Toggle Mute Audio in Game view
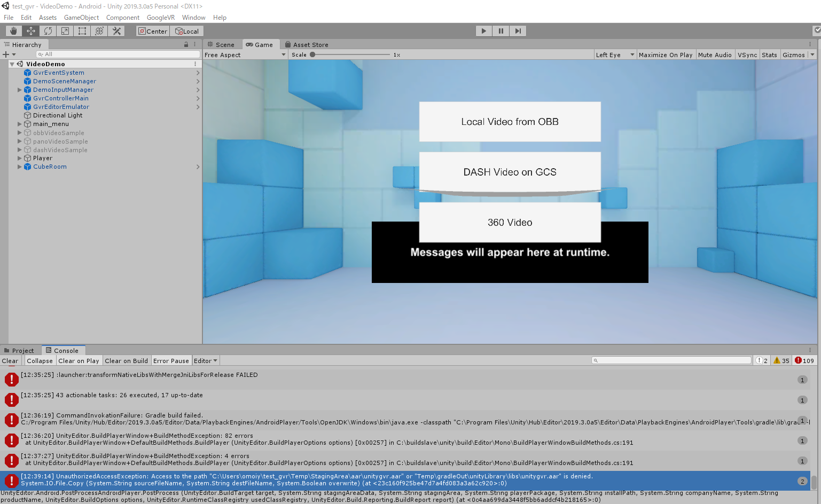821x504 pixels. (x=715, y=54)
